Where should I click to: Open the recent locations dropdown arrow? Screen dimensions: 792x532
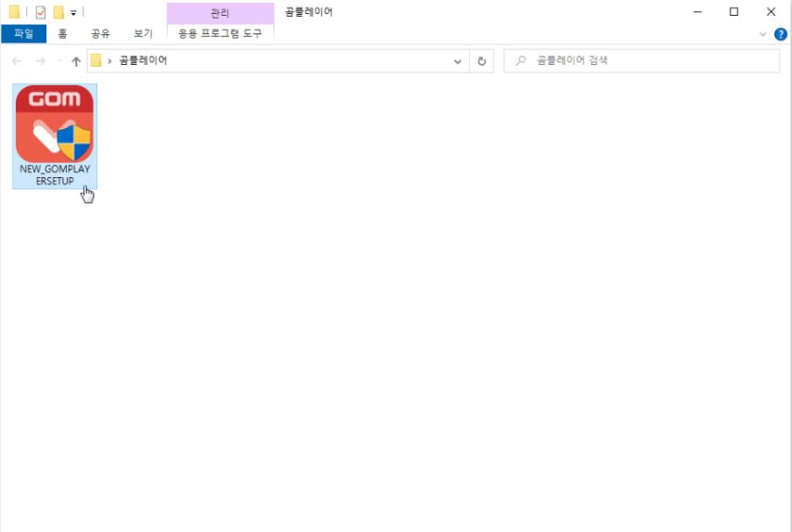click(x=58, y=61)
